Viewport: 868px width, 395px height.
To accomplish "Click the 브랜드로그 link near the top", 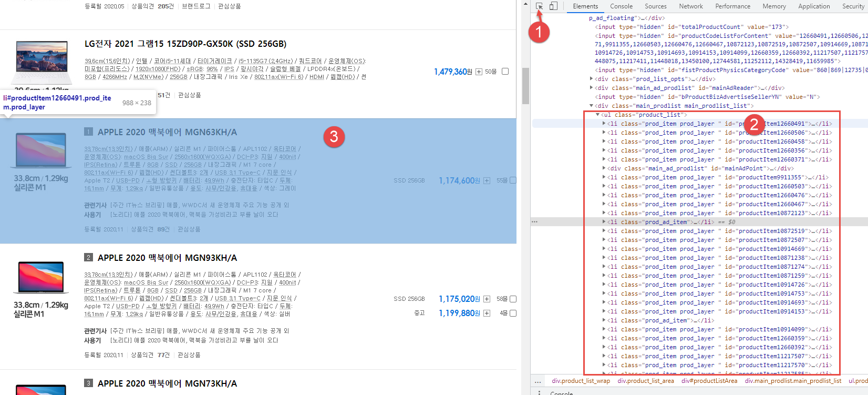I will pos(196,6).
